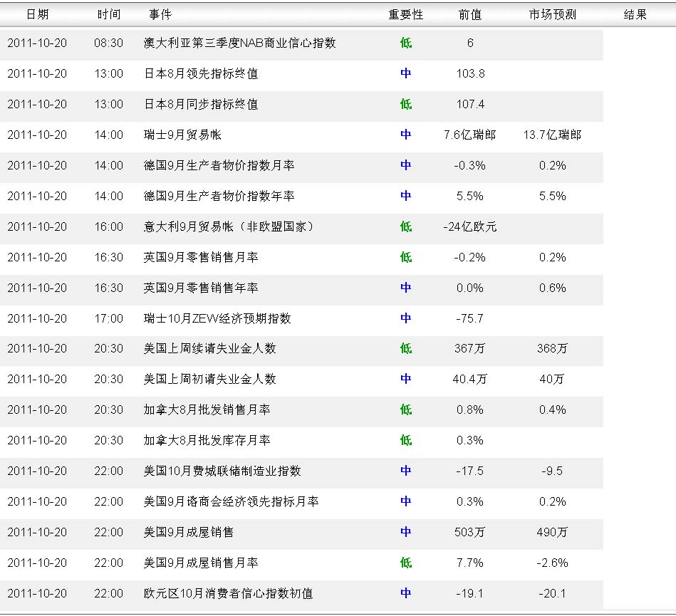The height and width of the screenshot is (616, 676).
Task: Click previous value 367万
Action: click(470, 348)
